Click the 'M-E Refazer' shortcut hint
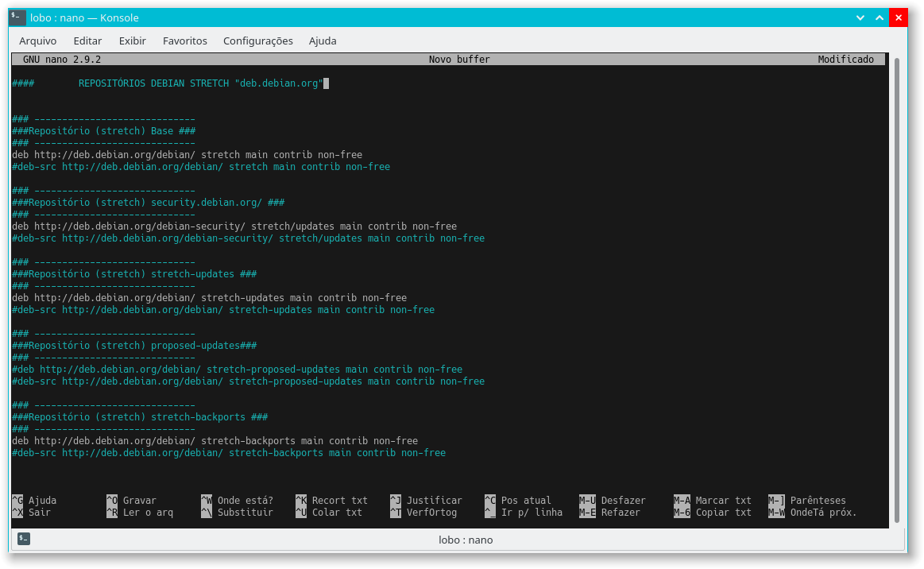924x569 pixels. pos(610,513)
